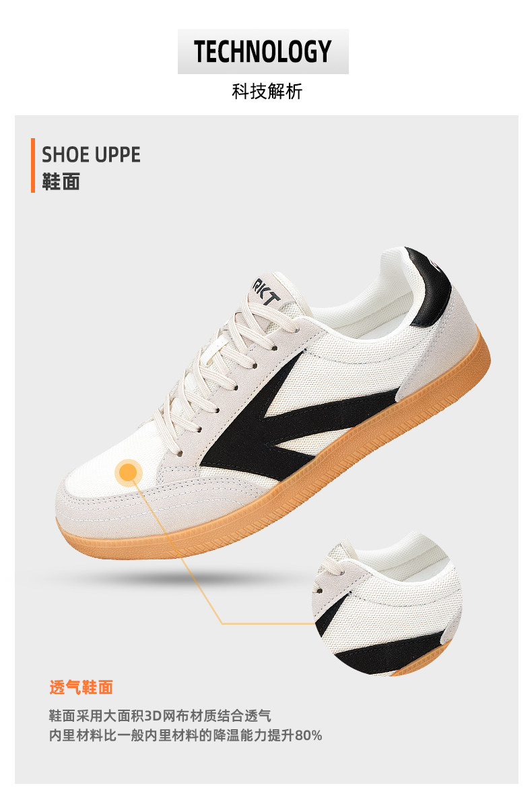Screen dimensions: 532x804
Task: Select the 科技解析 subtitle text
Action: (x=267, y=91)
